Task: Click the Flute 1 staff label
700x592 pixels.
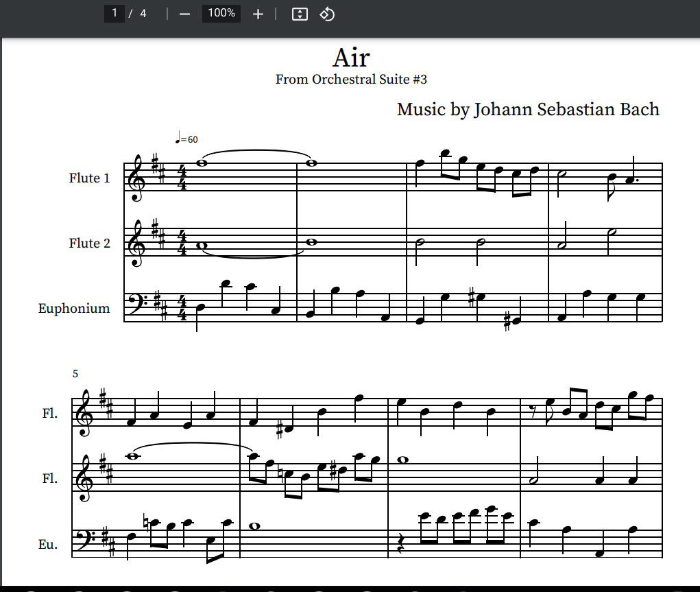Action: point(89,178)
